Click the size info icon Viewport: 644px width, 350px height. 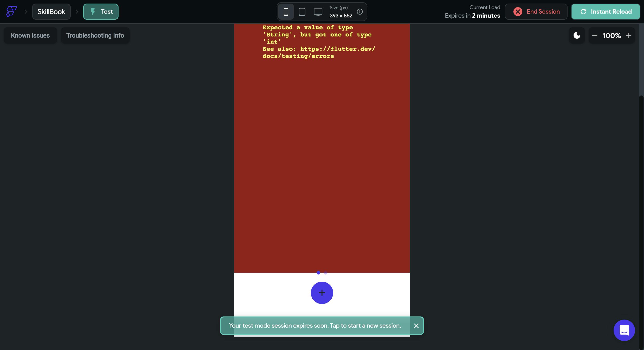360,12
